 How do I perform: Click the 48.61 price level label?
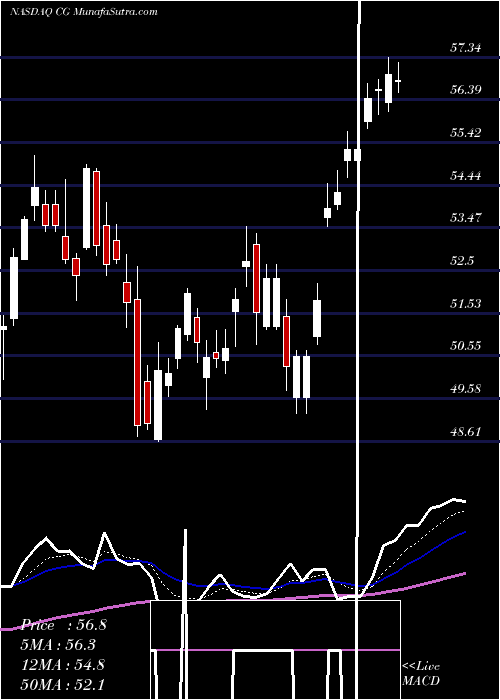coord(466,431)
